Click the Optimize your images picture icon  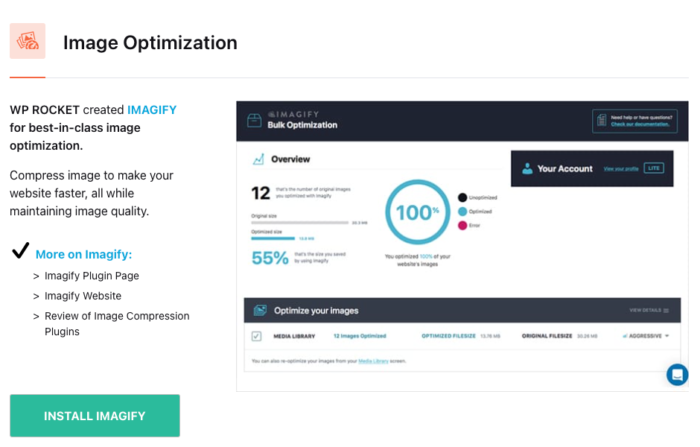click(259, 310)
